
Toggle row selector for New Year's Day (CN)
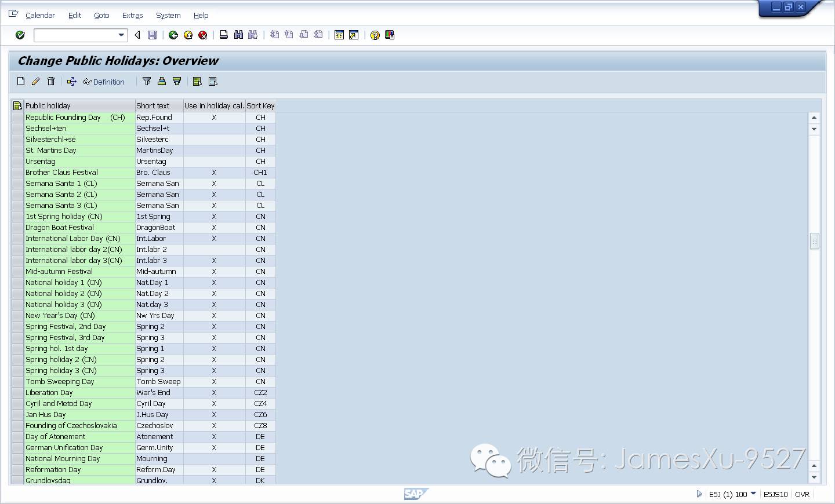[17, 316]
